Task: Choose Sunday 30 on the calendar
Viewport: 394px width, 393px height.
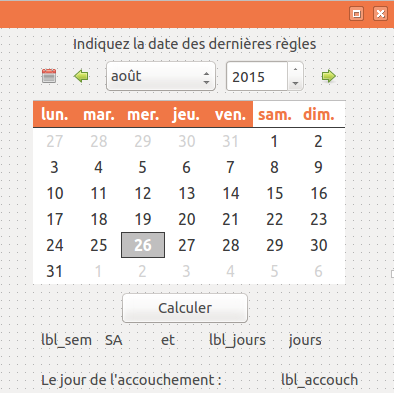Action: pos(318,245)
